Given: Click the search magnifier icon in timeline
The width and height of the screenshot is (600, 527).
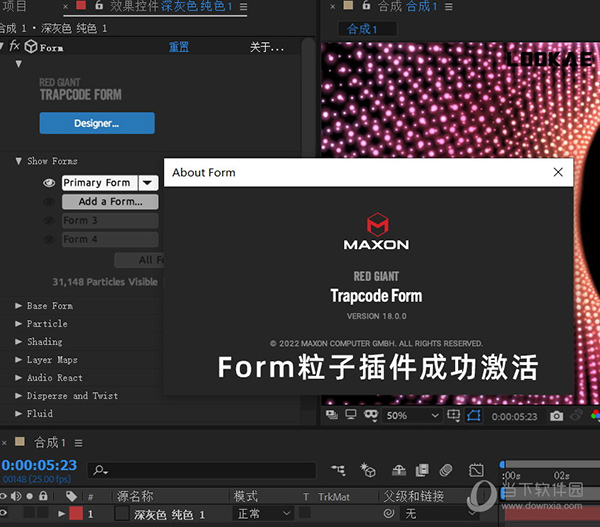Looking at the screenshot, I should tap(100, 470).
